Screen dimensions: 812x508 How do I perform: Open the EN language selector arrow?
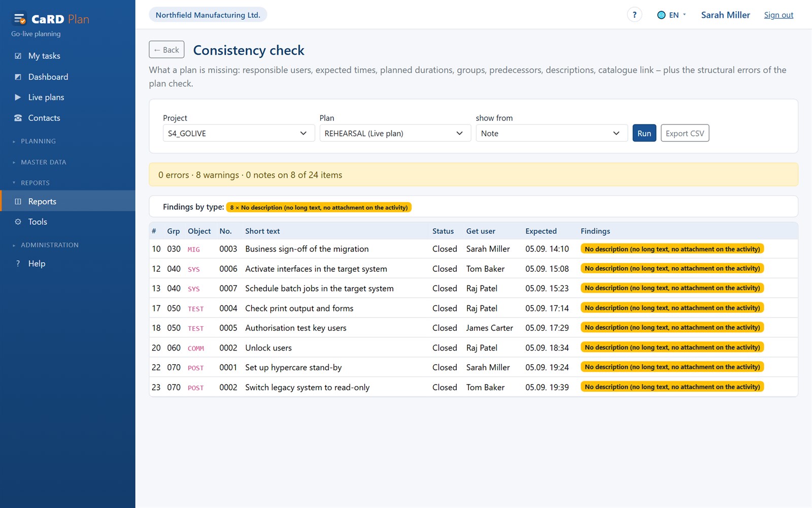click(x=684, y=15)
